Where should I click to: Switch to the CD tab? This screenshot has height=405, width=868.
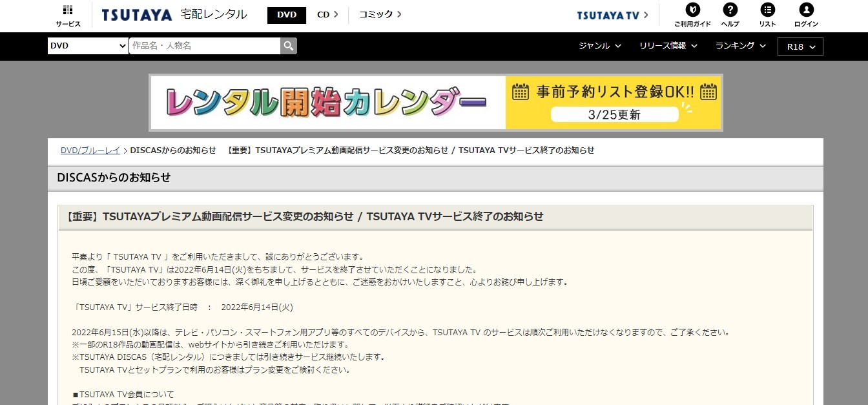tap(327, 15)
